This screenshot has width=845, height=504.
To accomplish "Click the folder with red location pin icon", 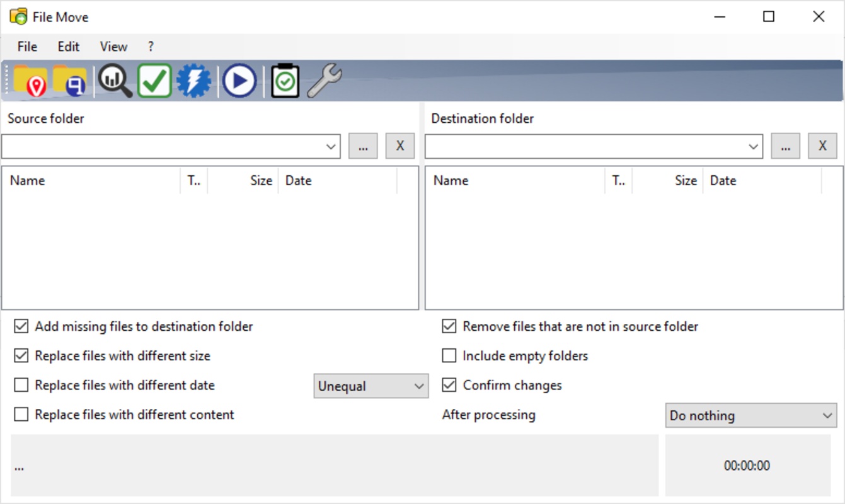I will (x=30, y=81).
